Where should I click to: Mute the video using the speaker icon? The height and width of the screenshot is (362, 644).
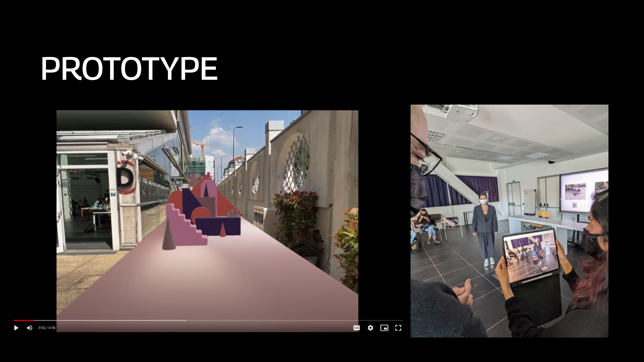30,328
